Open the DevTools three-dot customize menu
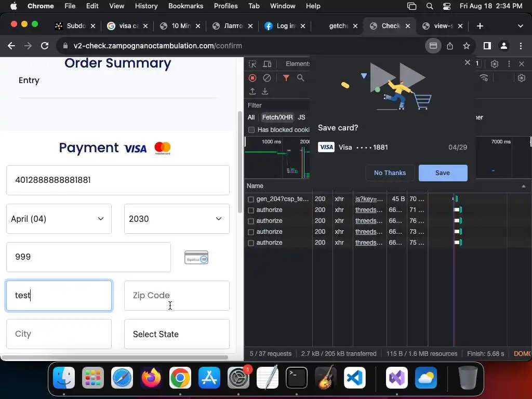The width and height of the screenshot is (532, 399). [509, 64]
